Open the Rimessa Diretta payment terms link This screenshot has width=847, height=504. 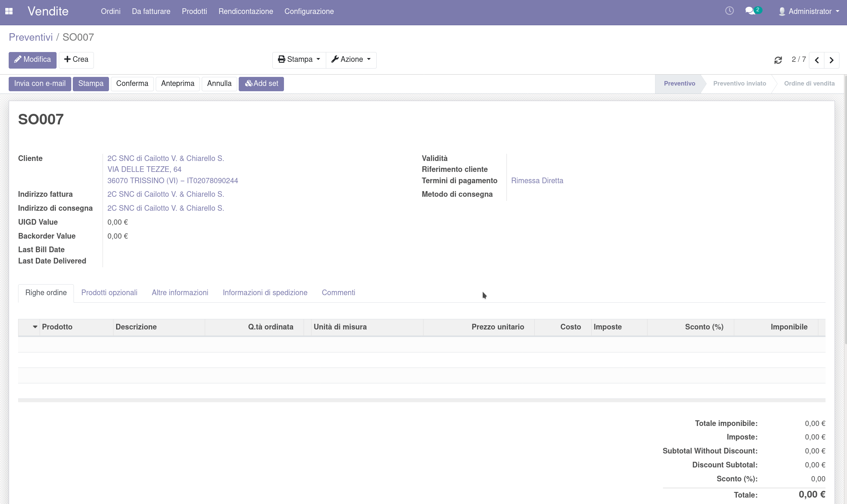click(537, 181)
